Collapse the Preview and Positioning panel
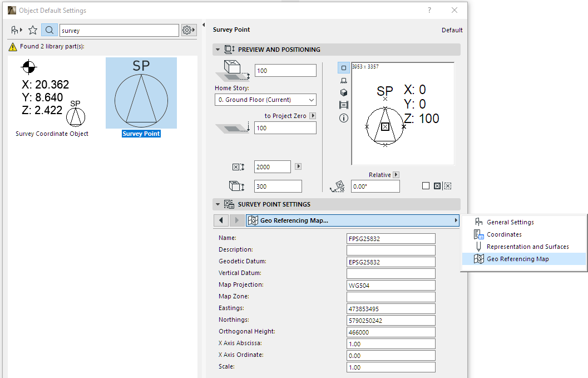Viewport: 588px width, 378px height. pyautogui.click(x=218, y=50)
